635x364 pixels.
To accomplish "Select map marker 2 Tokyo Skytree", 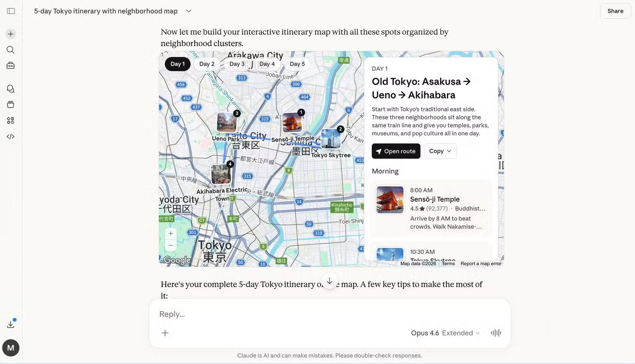I will (x=331, y=138).
